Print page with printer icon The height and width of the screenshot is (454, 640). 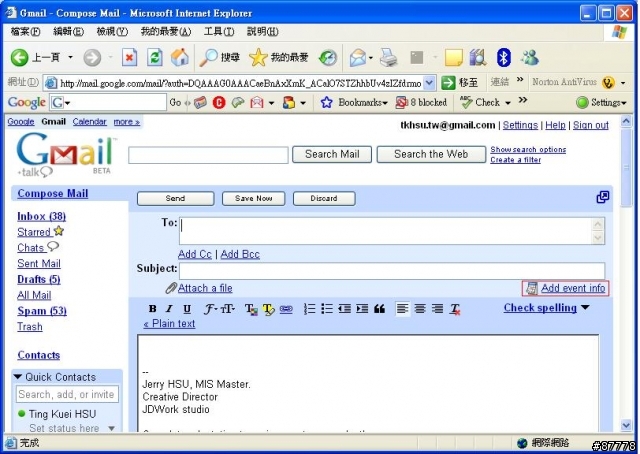pyautogui.click(x=388, y=58)
